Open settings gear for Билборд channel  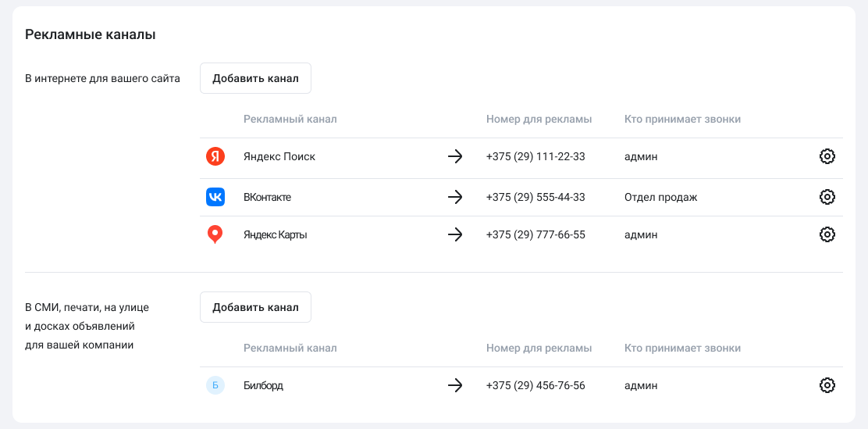click(x=827, y=385)
